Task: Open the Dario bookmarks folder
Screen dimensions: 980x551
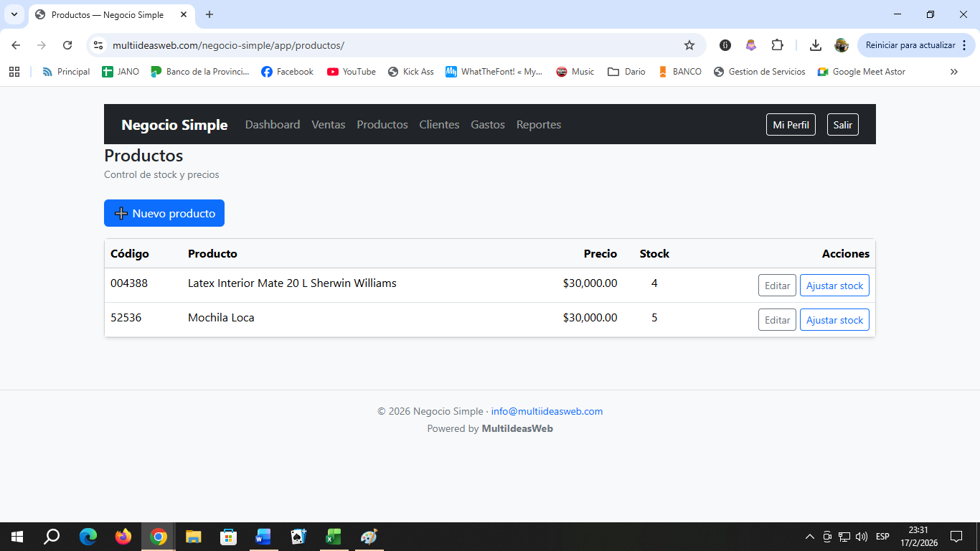Action: [626, 71]
